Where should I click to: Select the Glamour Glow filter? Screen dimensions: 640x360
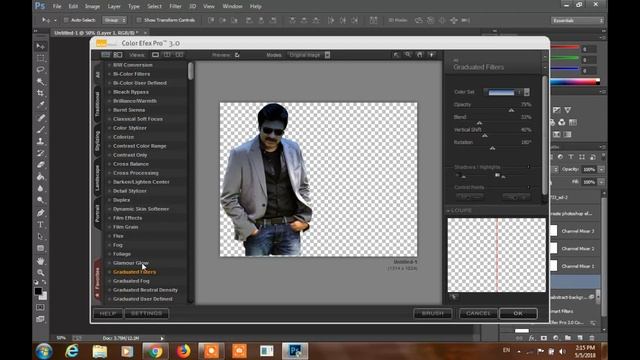[x=131, y=263]
